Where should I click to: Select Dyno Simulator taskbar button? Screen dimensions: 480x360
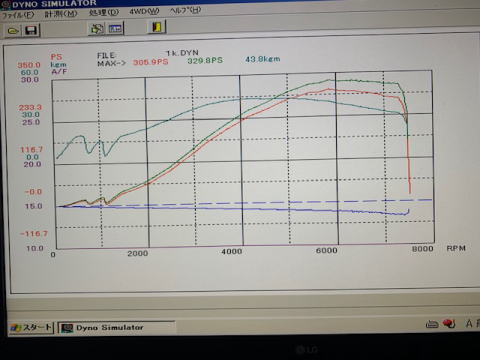pos(116,328)
